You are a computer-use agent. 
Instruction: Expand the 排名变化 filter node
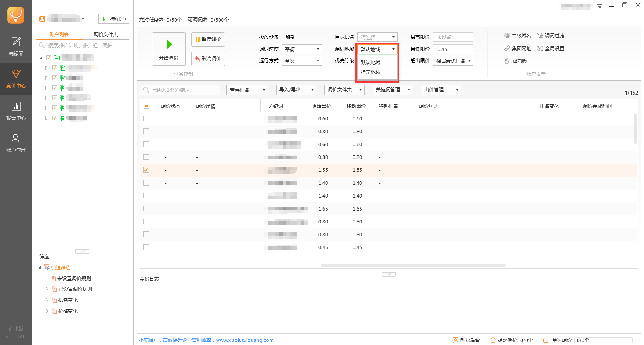tap(47, 300)
